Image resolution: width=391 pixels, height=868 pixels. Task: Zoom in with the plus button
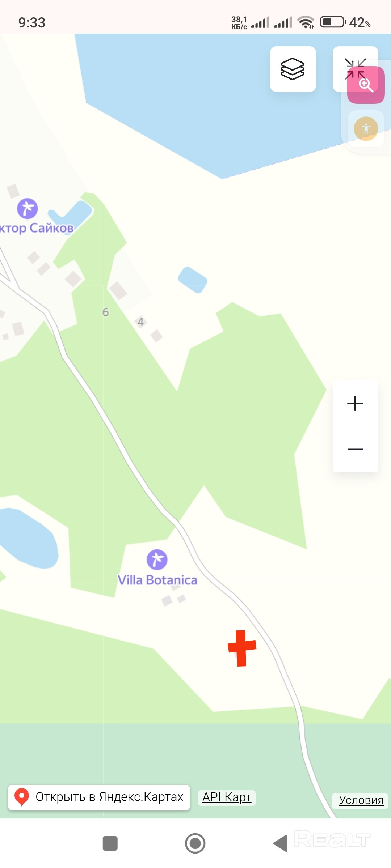[355, 403]
